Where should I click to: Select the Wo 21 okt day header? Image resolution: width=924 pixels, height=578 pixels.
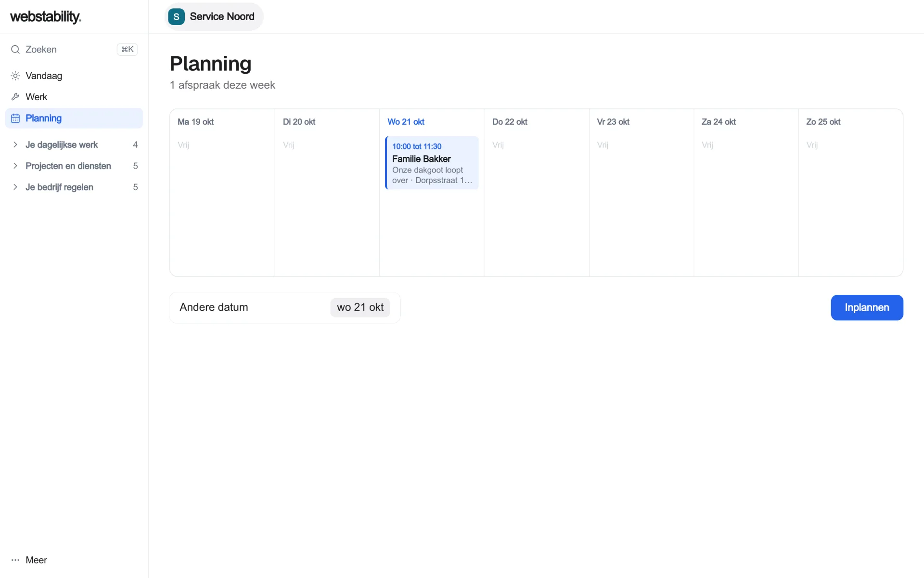tap(406, 122)
